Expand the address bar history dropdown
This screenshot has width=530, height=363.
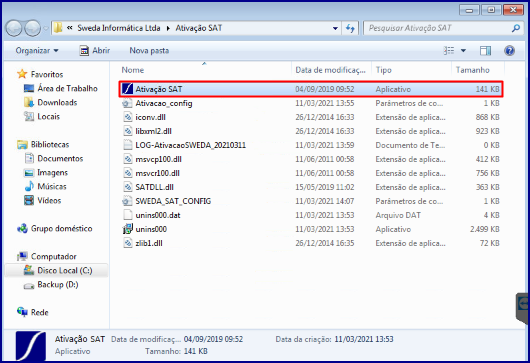tap(335, 28)
